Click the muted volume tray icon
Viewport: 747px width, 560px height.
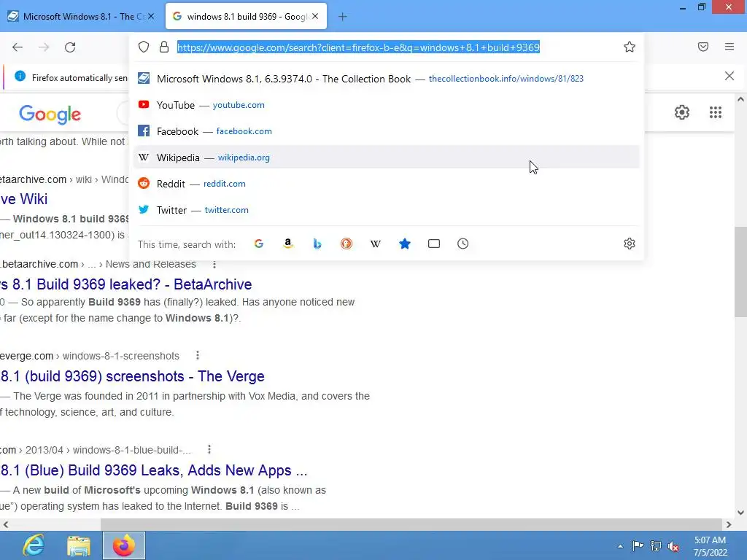tap(673, 547)
